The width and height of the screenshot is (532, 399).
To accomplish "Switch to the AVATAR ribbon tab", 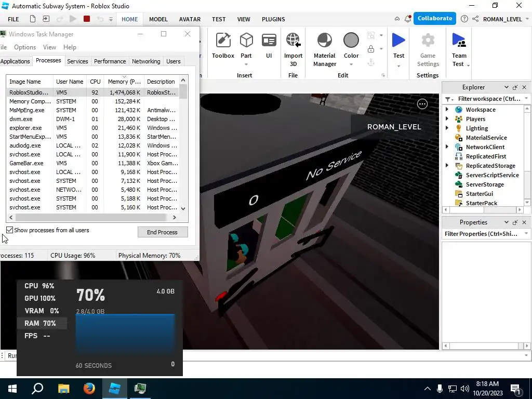I will tap(190, 19).
